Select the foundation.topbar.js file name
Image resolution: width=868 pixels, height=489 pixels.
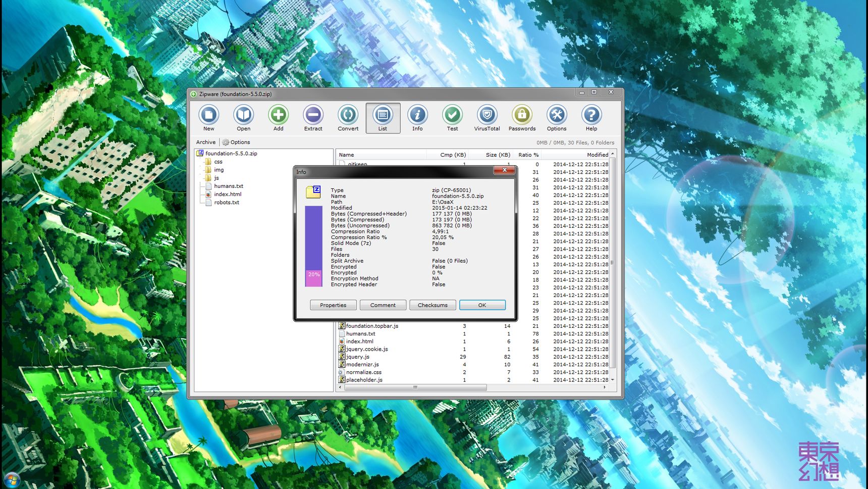(372, 326)
